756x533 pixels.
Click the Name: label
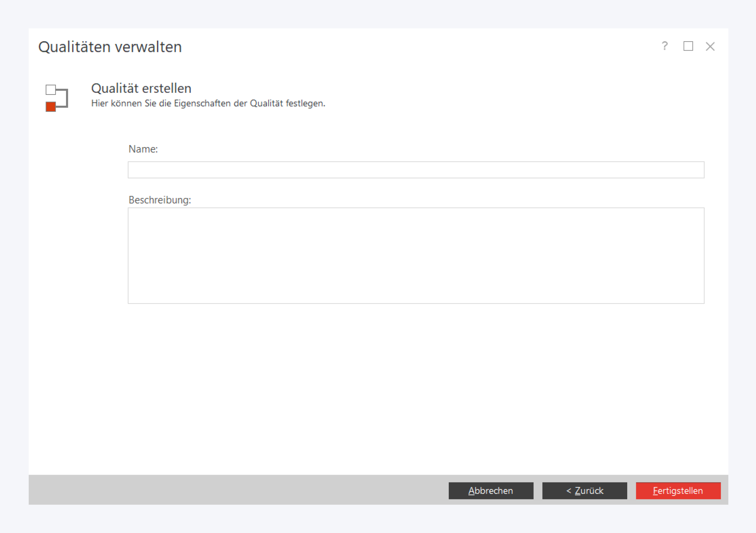tap(143, 149)
